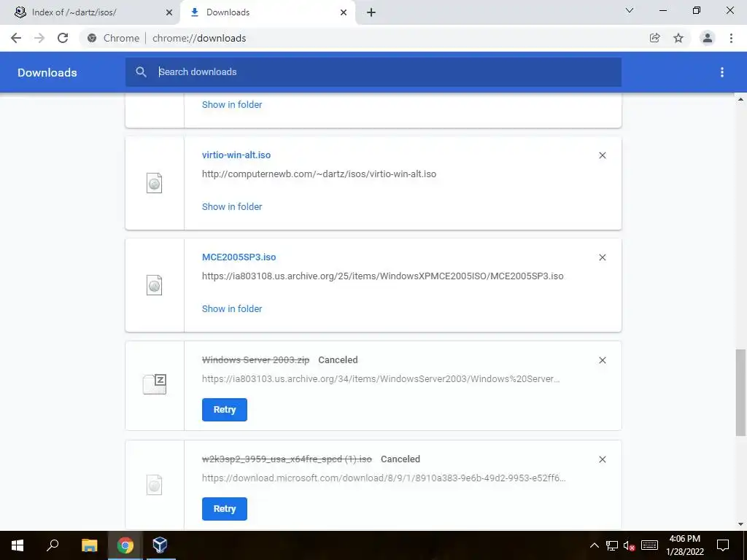Show virtio-win-alt.iso in folder
Viewport: 747px width, 560px height.
232,206
